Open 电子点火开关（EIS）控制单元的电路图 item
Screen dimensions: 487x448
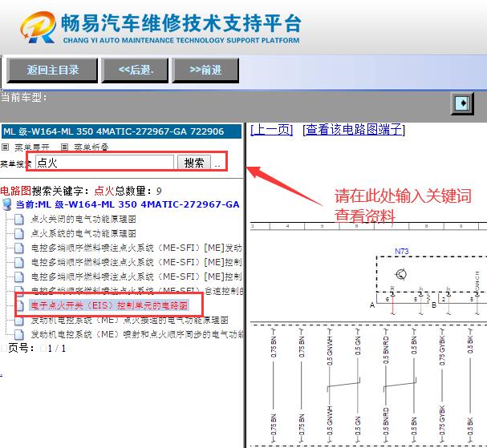click(109, 305)
